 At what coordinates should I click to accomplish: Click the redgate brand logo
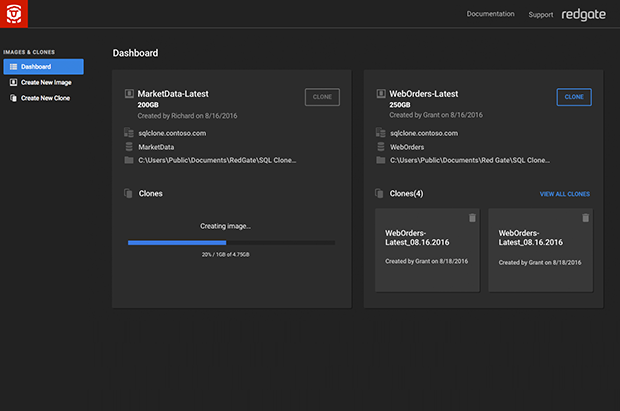(x=583, y=15)
